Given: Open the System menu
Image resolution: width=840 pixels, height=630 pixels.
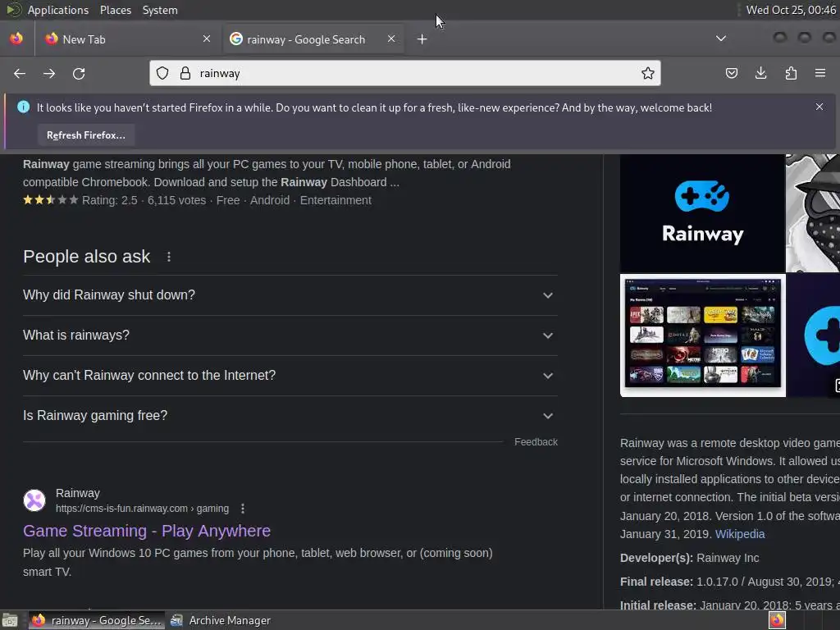Looking at the screenshot, I should coord(160,10).
